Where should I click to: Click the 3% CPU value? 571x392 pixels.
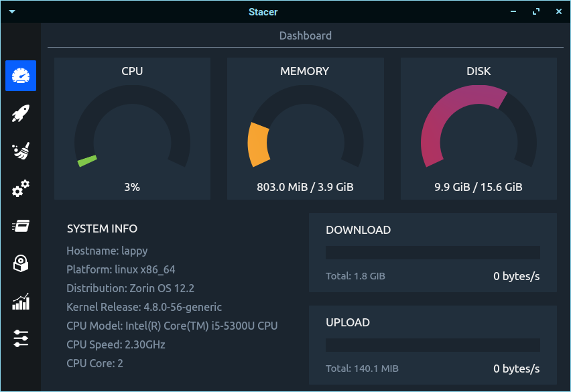pos(132,187)
